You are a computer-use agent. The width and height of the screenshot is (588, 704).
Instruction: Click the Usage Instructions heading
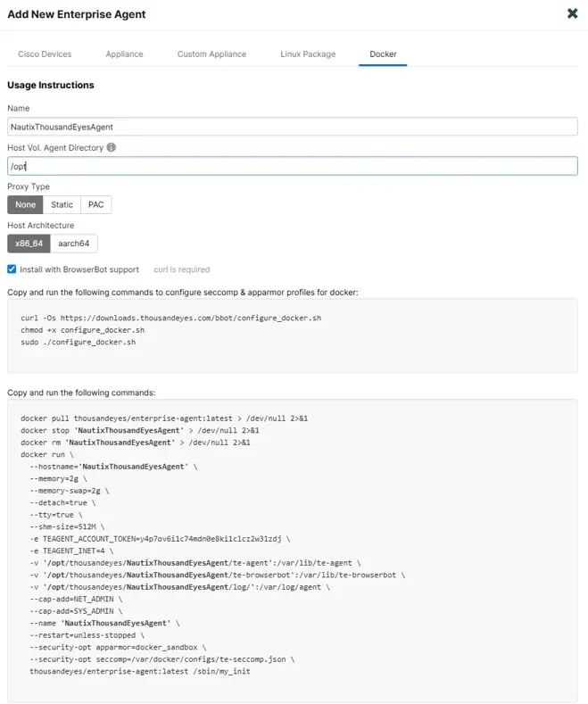click(x=51, y=85)
